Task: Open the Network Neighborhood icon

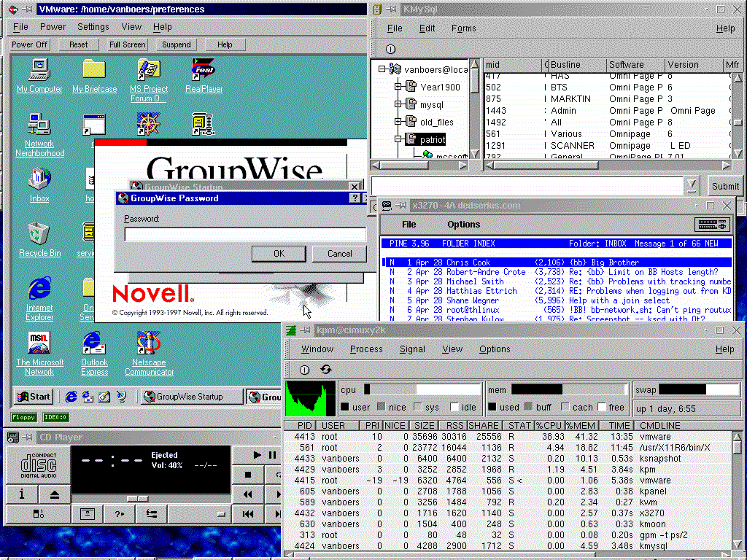Action: (x=39, y=135)
